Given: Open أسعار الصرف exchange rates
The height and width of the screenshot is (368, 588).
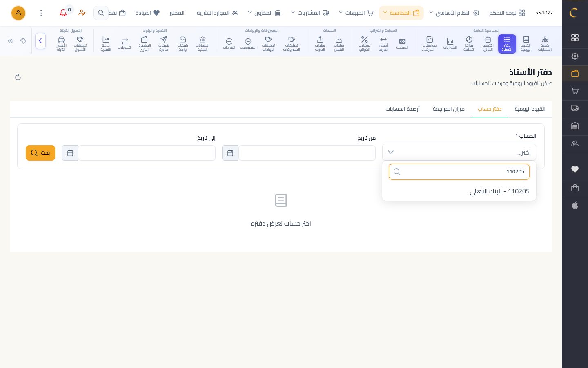Looking at the screenshot, I should [383, 44].
